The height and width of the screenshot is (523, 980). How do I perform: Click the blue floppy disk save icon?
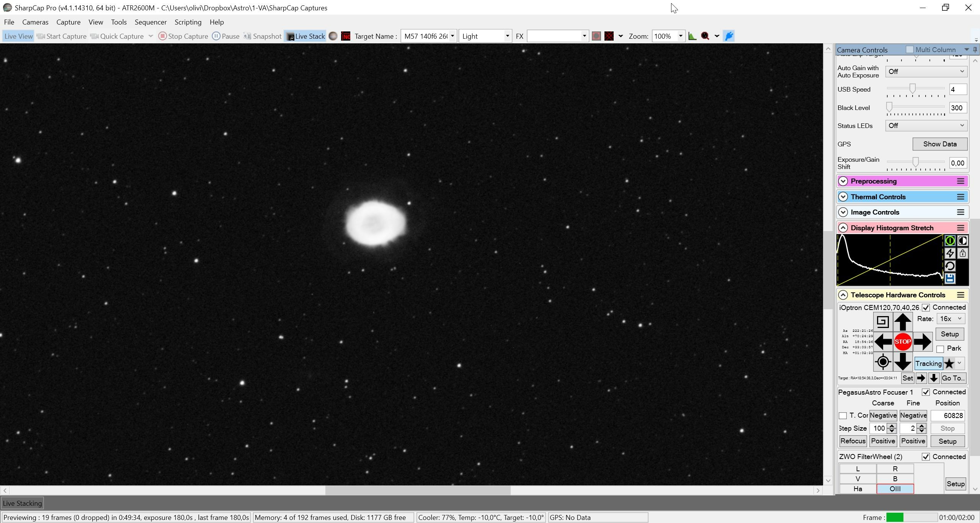950,279
